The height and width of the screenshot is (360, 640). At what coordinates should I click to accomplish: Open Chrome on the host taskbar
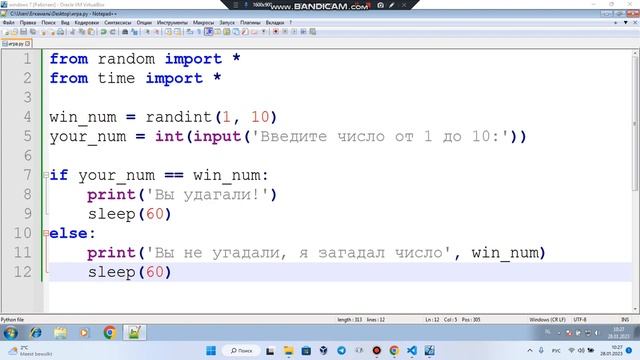pos(394,351)
